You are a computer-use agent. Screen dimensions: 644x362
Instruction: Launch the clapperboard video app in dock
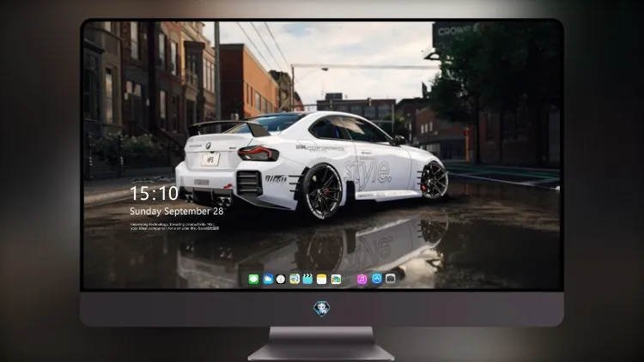(x=307, y=280)
